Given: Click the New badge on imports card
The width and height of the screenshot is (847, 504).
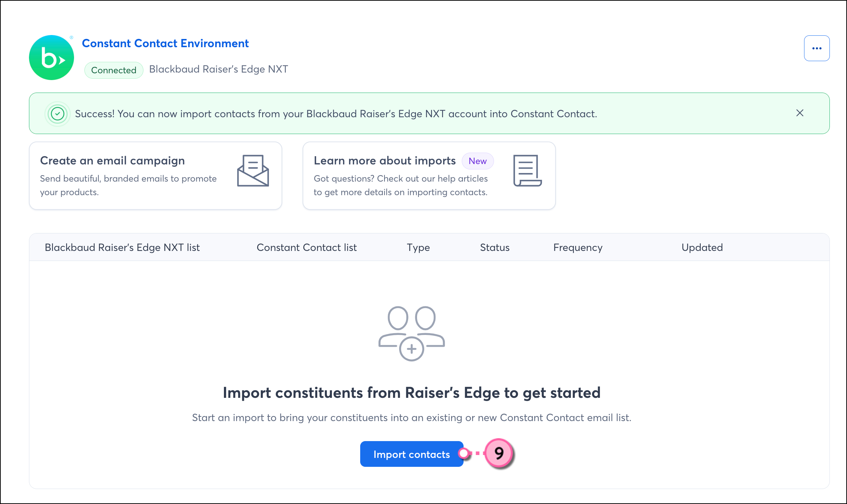Looking at the screenshot, I should pyautogui.click(x=478, y=161).
